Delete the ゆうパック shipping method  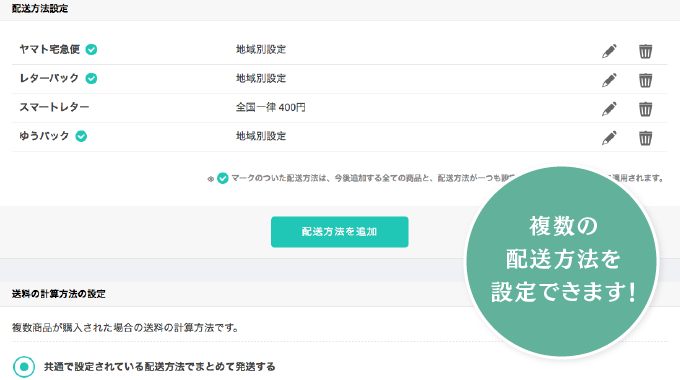[x=645, y=138]
